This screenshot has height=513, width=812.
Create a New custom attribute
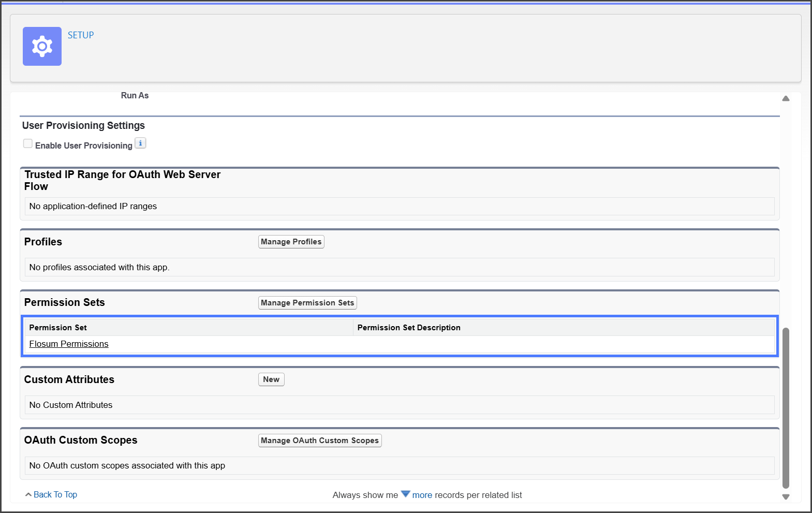(x=271, y=379)
